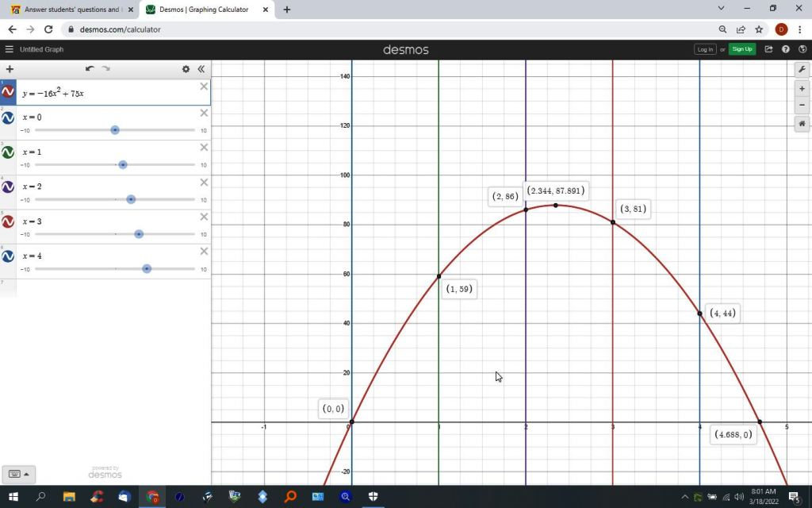
Task: Click the green Sign Up button
Action: [x=742, y=49]
